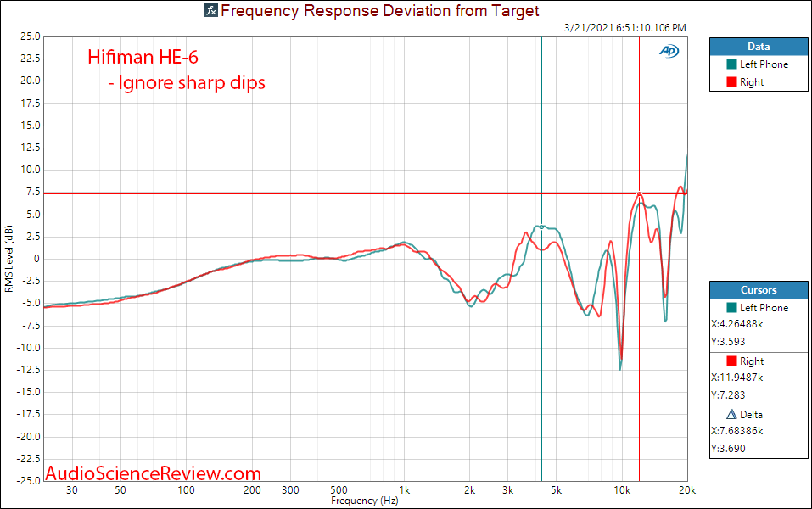
Task: Click the Delta triangle icon in Cursors panel
Action: (x=731, y=414)
